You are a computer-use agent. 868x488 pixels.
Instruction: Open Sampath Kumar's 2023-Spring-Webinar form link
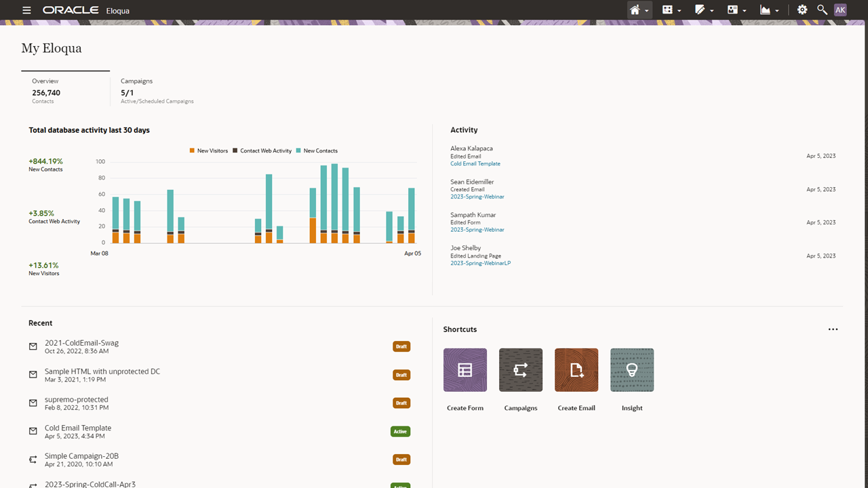click(x=477, y=230)
